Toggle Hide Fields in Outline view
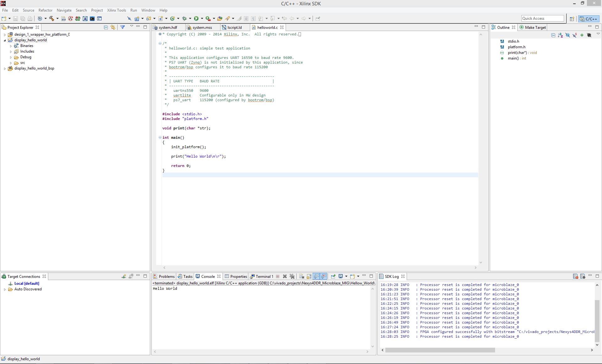 point(568,35)
